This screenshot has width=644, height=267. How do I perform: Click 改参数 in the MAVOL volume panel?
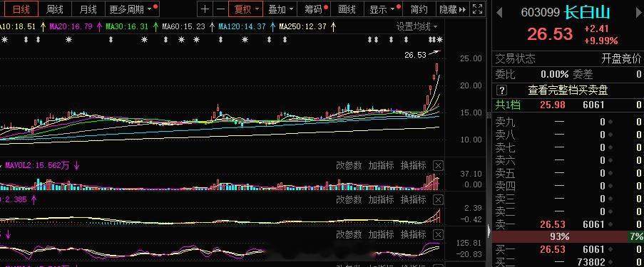click(x=349, y=166)
